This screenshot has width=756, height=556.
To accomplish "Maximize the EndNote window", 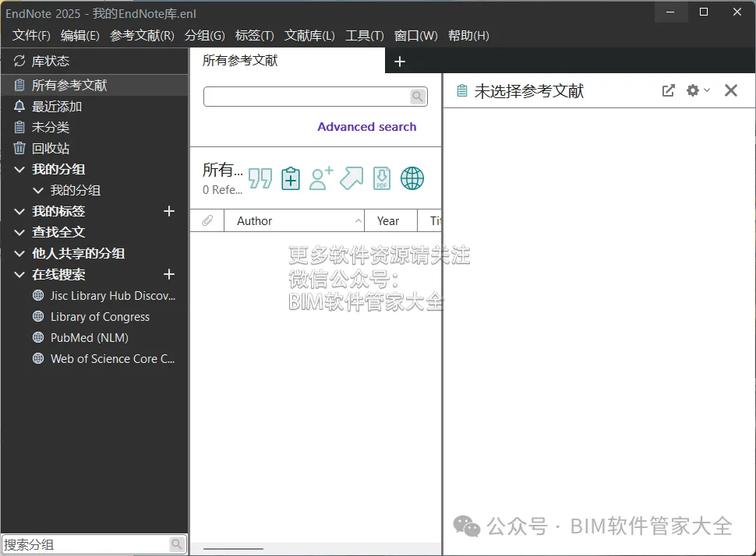I will [x=704, y=12].
